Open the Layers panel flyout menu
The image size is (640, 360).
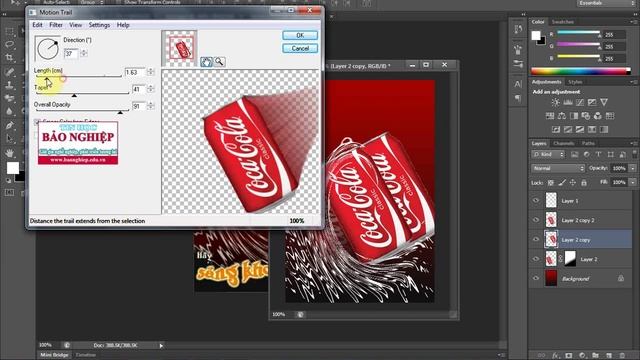[x=633, y=143]
